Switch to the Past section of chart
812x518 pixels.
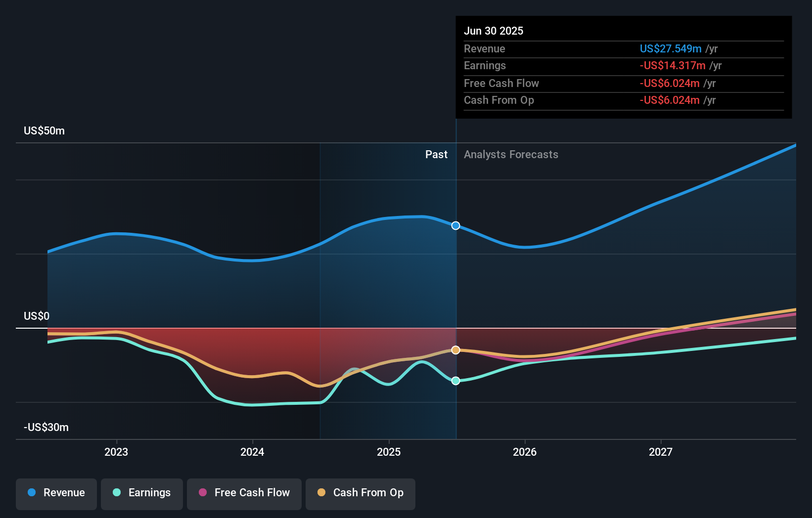tap(436, 154)
